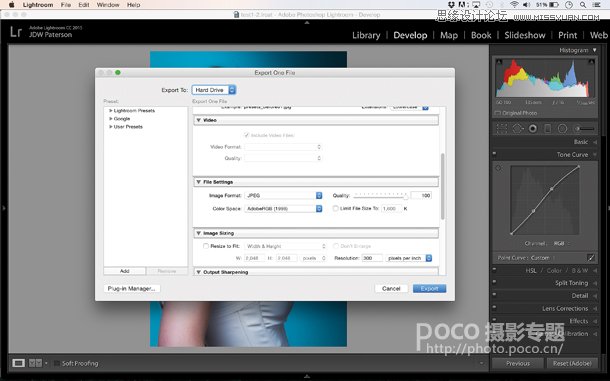
Task: Open the Export To dropdown
Action: tap(214, 90)
